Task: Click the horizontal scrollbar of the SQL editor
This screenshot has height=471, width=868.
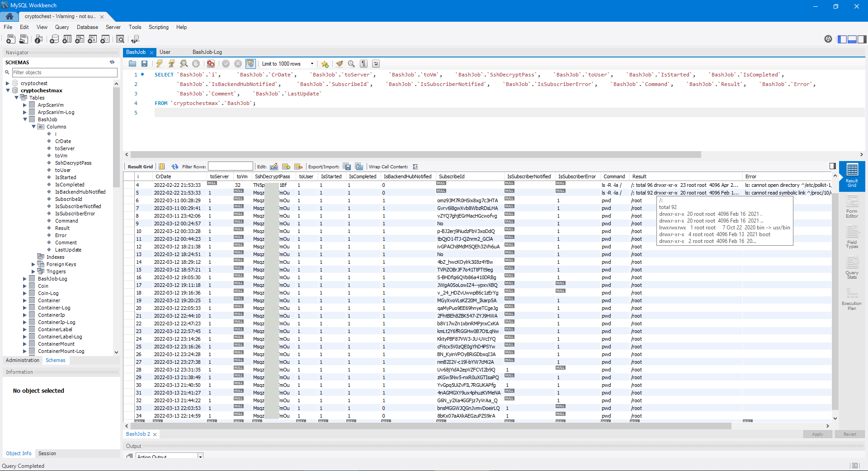Action: pyautogui.click(x=416, y=154)
